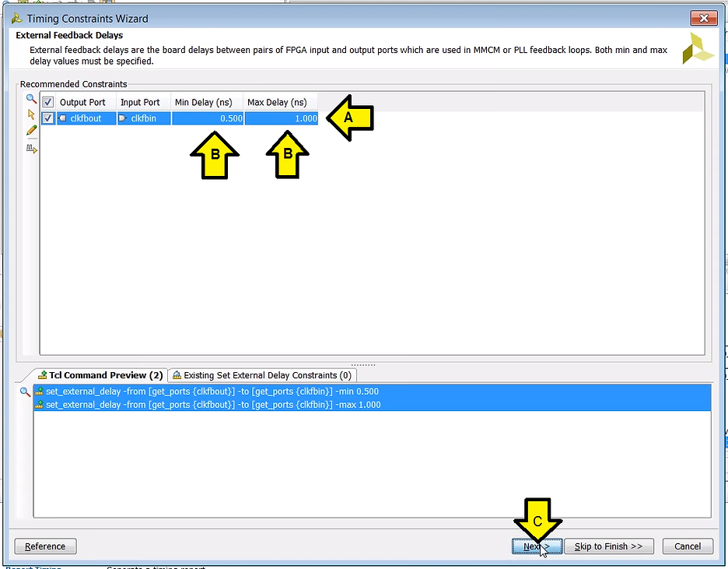Click the search icon beside Recommended Constraints table
The image size is (728, 569).
pos(32,99)
